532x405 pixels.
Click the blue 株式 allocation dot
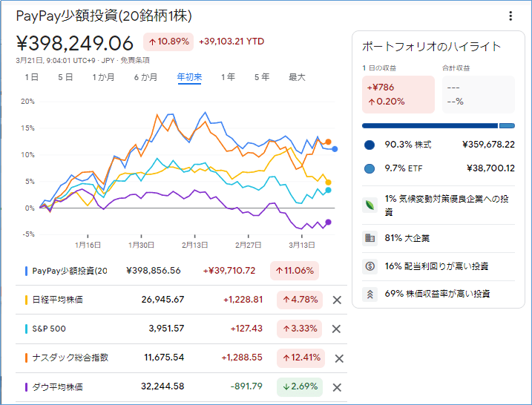(x=370, y=145)
